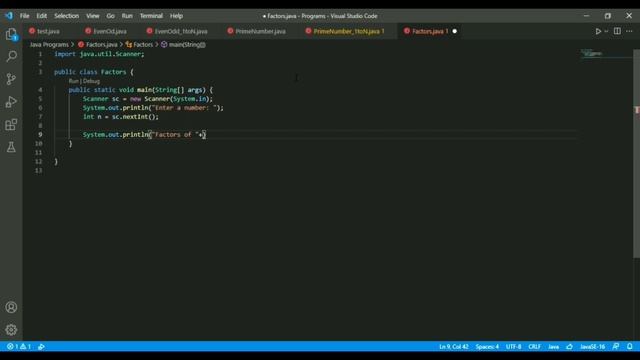Click the unsaved dot on Factors.java tab
Viewport: 640px width, 360px height.
pos(454,31)
